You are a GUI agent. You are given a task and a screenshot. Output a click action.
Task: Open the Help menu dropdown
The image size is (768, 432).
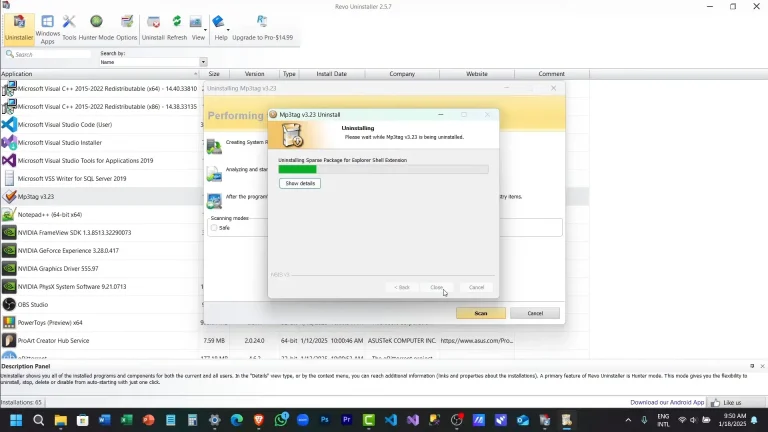[221, 28]
